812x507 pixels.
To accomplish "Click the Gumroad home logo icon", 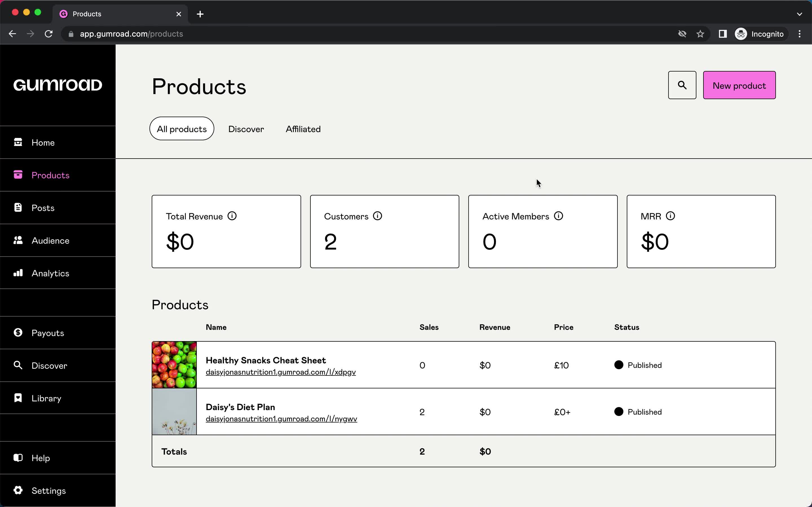I will [57, 85].
